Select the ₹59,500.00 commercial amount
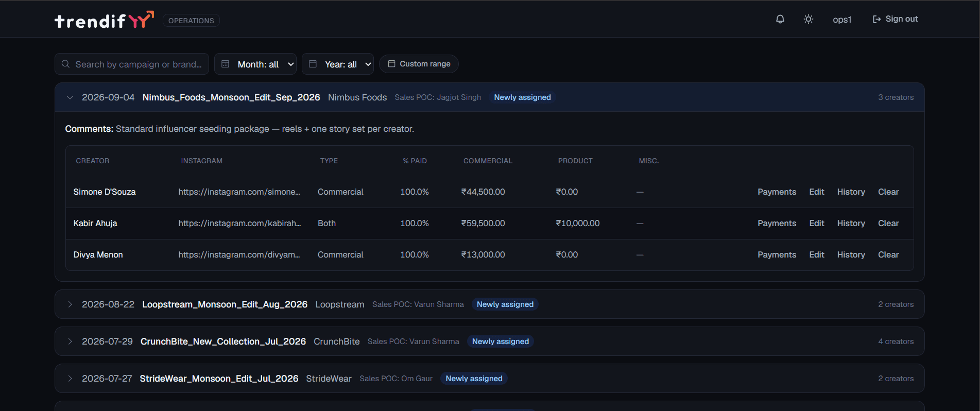 (483, 223)
